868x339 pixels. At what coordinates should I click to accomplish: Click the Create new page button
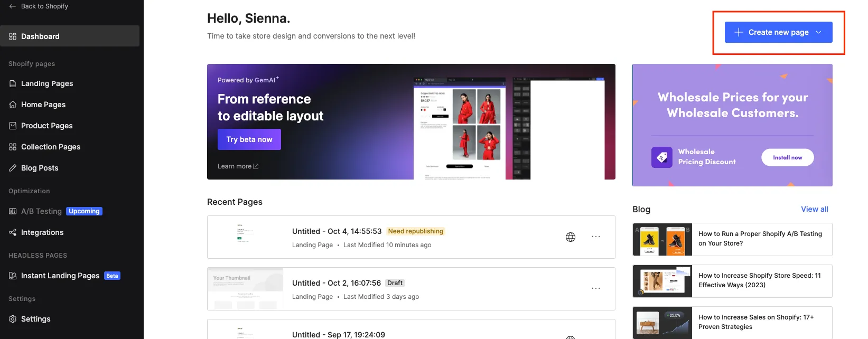(778, 32)
